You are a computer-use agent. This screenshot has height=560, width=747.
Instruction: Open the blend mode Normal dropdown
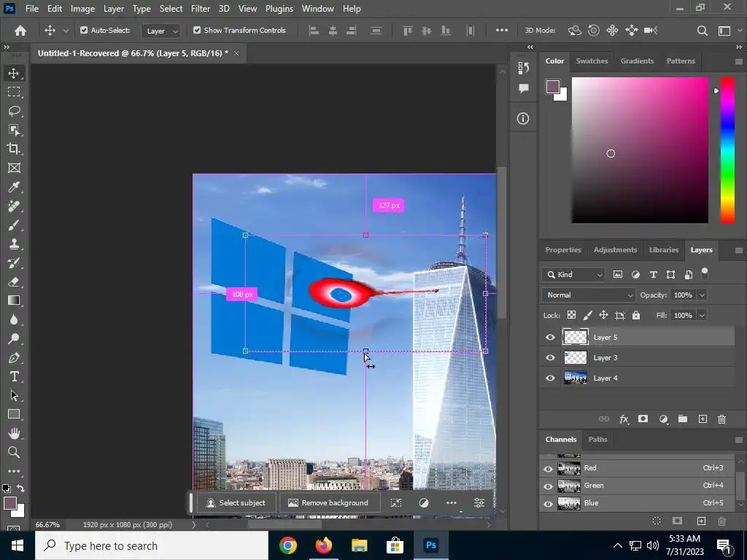coord(589,295)
